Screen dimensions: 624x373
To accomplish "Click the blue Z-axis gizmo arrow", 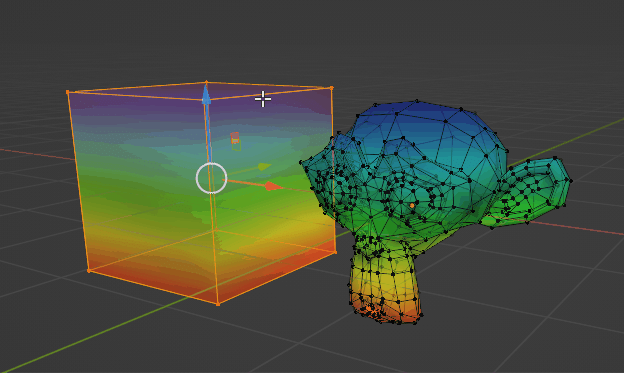I will click(x=206, y=95).
